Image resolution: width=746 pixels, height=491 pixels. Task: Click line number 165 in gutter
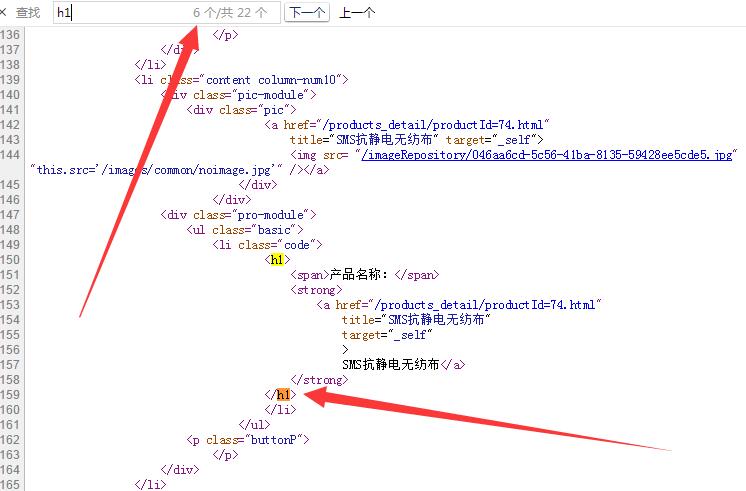(x=10, y=485)
